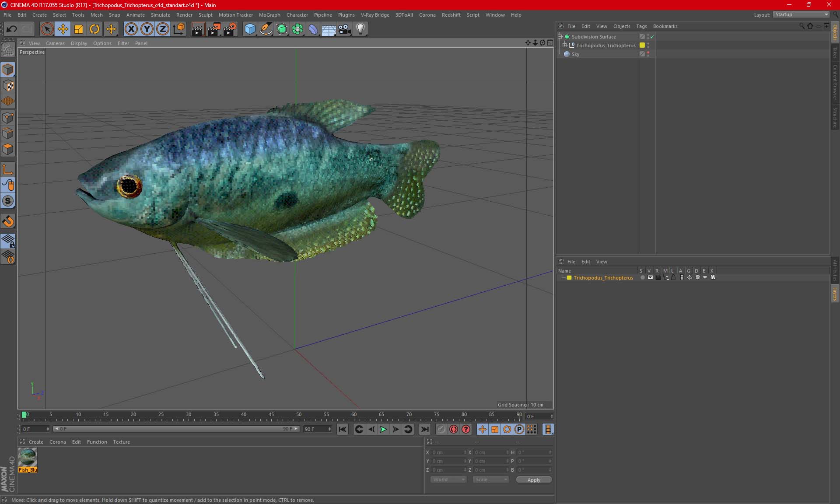This screenshot has width=840, height=504.
Task: Activate the Rotate tool
Action: tap(94, 29)
